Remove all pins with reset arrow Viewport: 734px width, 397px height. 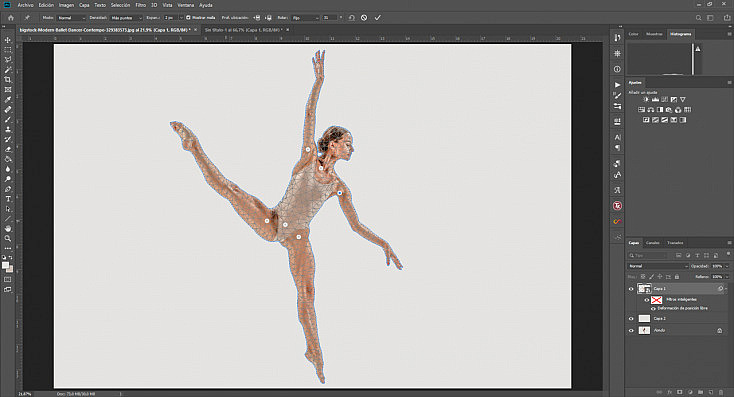(x=352, y=18)
